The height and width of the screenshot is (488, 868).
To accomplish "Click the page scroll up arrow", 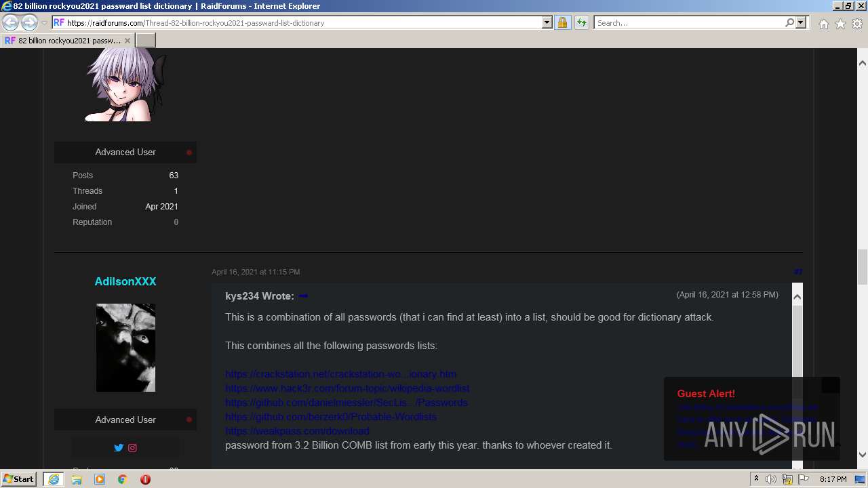I will 863,63.
